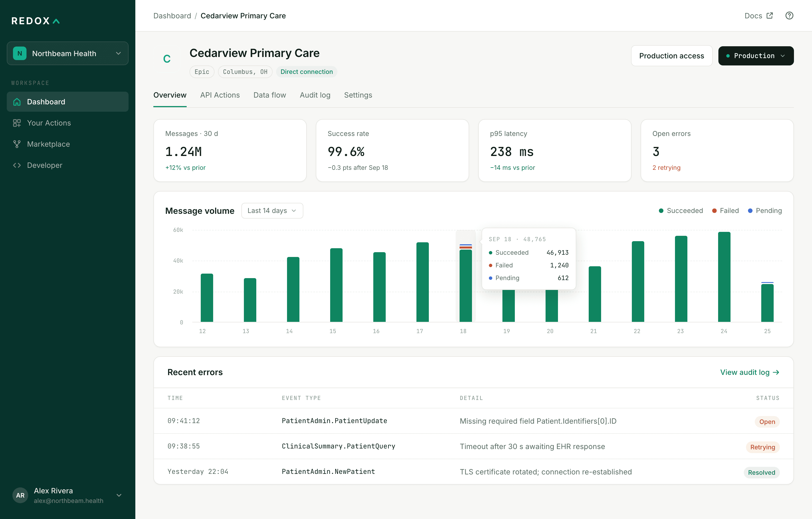The image size is (812, 519).
Task: Toggle the Succeeded legend series
Action: [681, 211]
